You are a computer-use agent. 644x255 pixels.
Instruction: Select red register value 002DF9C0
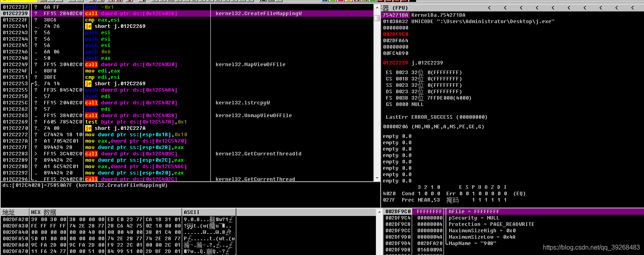395,34
